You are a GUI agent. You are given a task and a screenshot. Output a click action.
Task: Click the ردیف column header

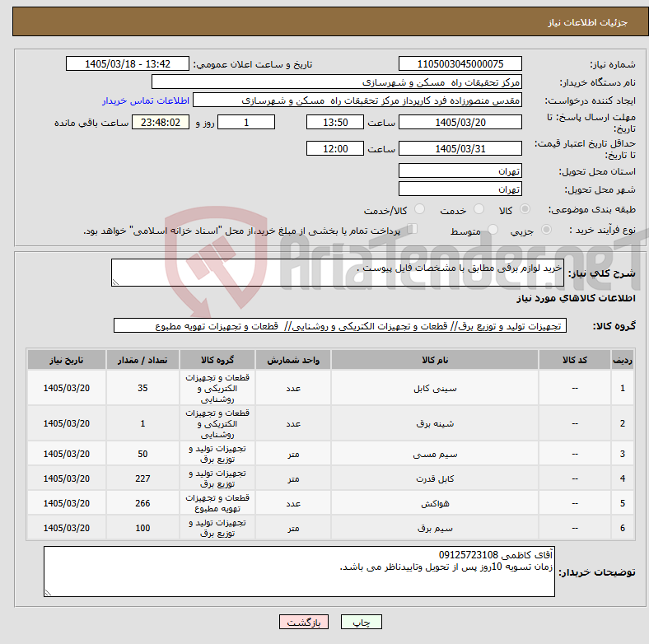pos(622,360)
